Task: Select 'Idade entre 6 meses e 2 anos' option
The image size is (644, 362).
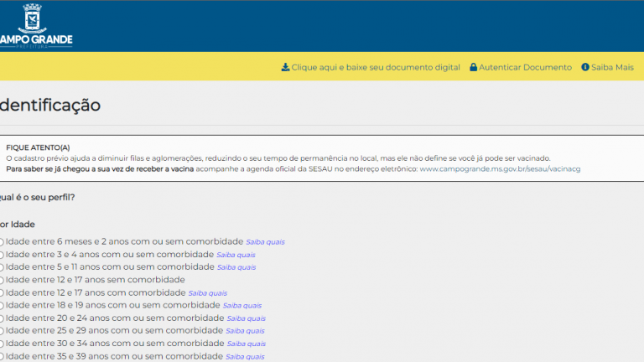Action: 2,242
